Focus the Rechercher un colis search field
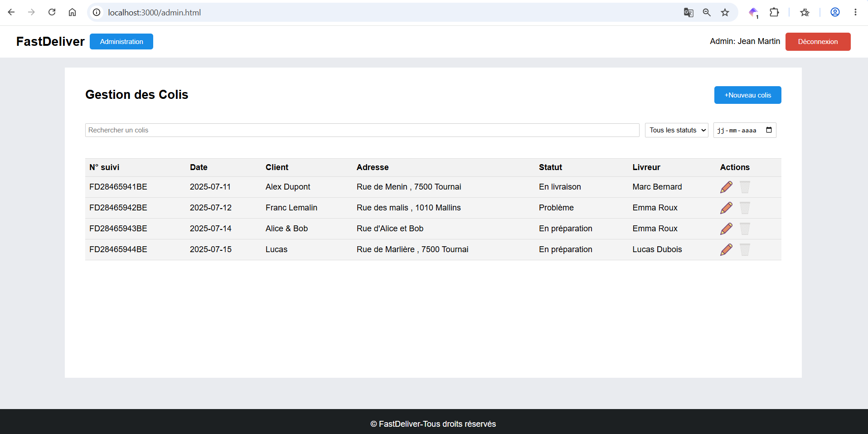Viewport: 868px width, 434px height. tap(362, 130)
